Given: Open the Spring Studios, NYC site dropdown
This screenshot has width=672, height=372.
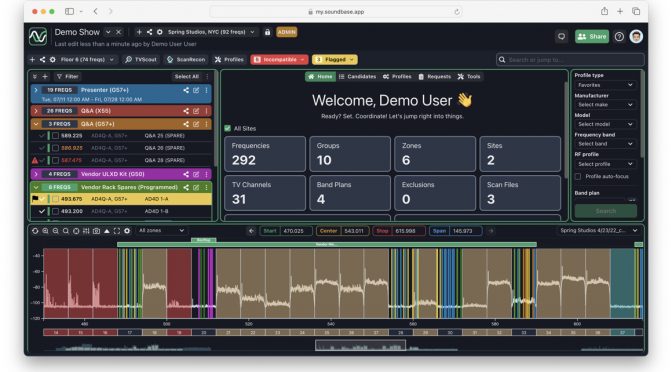Looking at the screenshot, I should coord(211,32).
